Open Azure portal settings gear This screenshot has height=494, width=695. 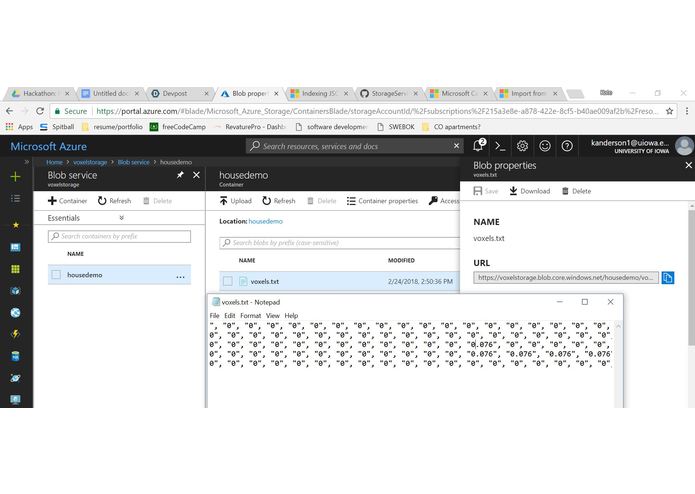[522, 146]
